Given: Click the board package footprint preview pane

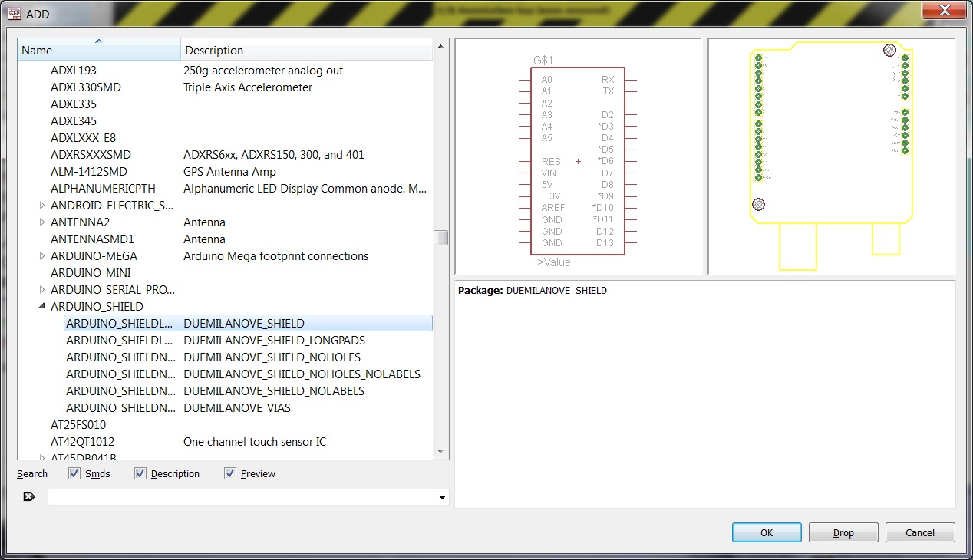Looking at the screenshot, I should (832, 156).
